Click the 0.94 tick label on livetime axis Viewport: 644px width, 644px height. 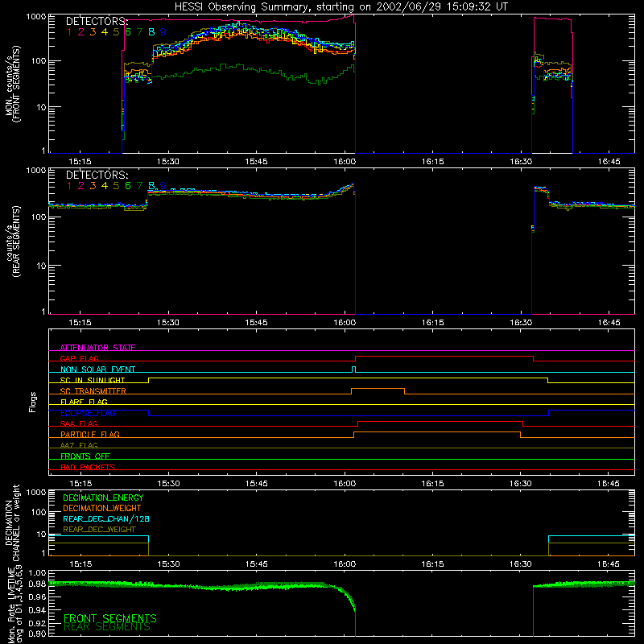[x=37, y=609]
